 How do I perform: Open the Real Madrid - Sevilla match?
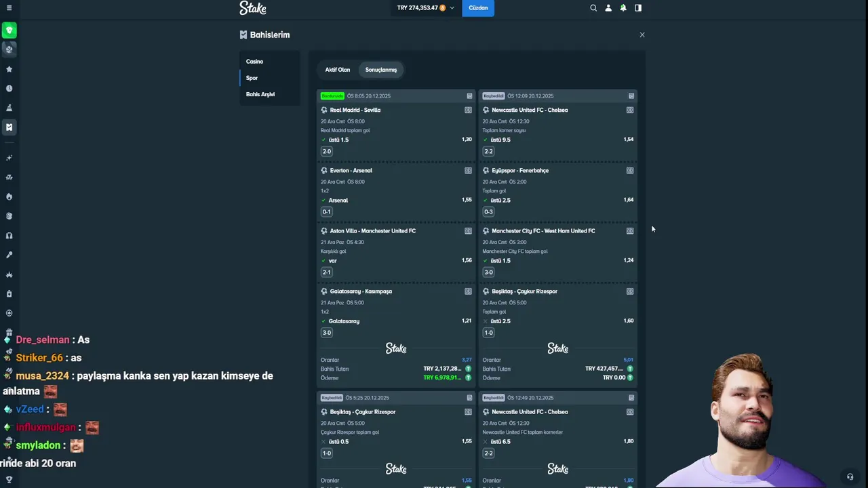(x=355, y=110)
